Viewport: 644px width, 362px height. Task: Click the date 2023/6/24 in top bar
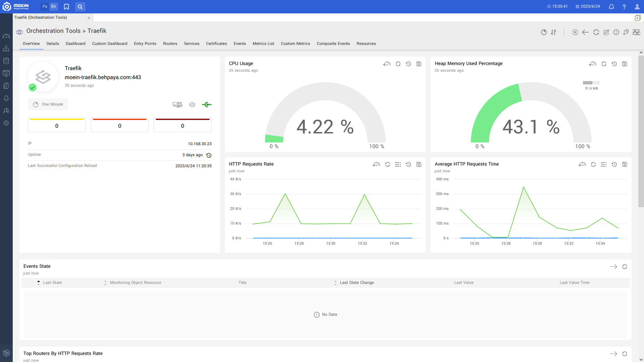click(590, 6)
